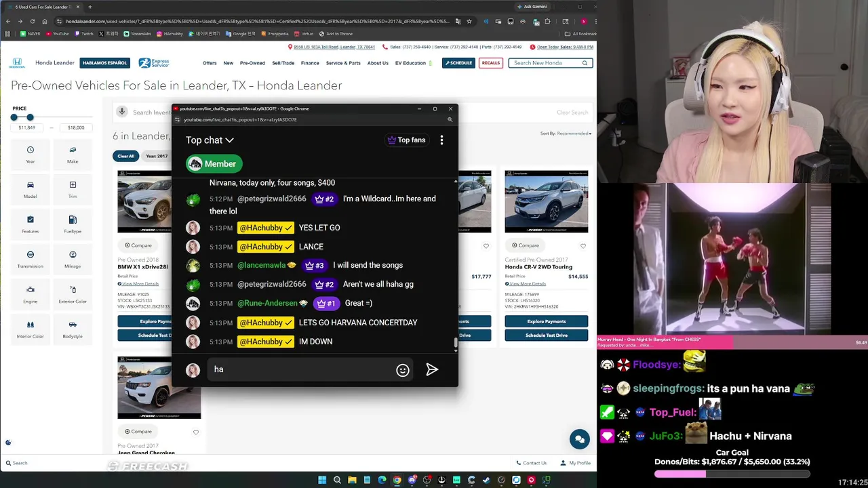Open Discord from the taskbar
The height and width of the screenshot is (488, 868).
click(412, 480)
